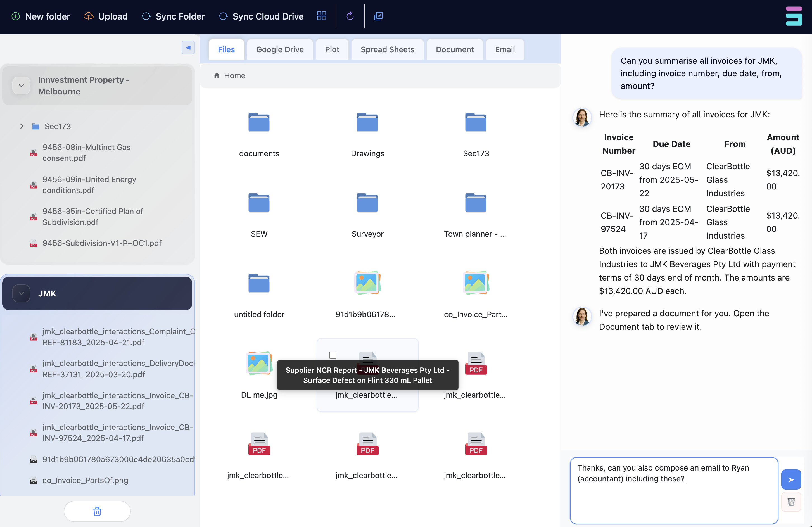
Task: Click the refresh icon in the toolbar
Action: pos(350,16)
